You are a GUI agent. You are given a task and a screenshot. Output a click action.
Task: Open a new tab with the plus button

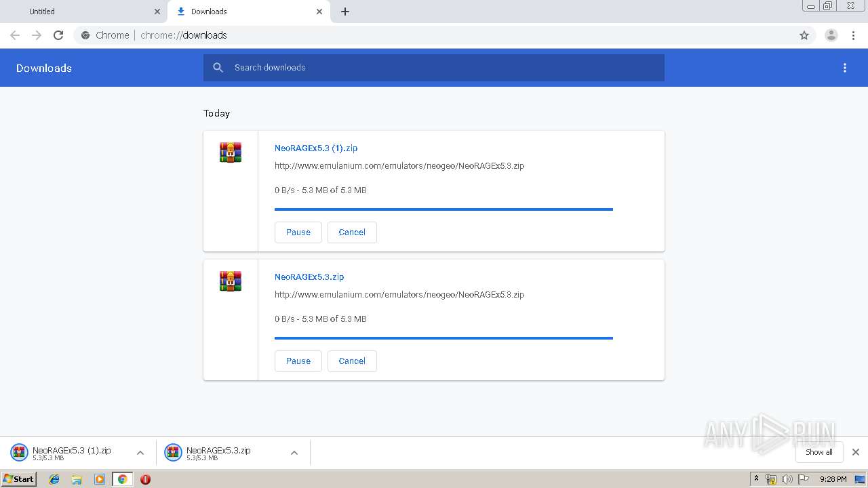point(345,12)
